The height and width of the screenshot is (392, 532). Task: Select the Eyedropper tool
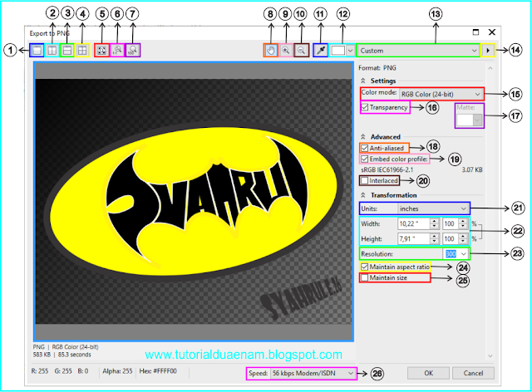(320, 51)
